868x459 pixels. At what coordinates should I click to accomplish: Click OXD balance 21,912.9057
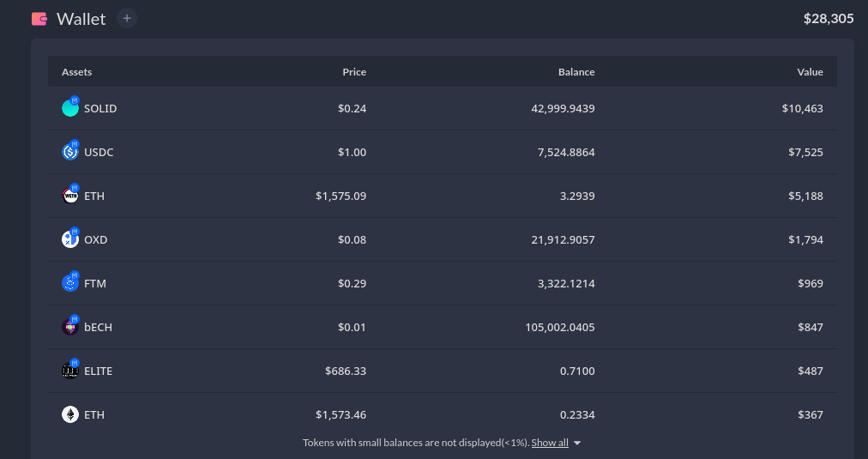point(564,239)
